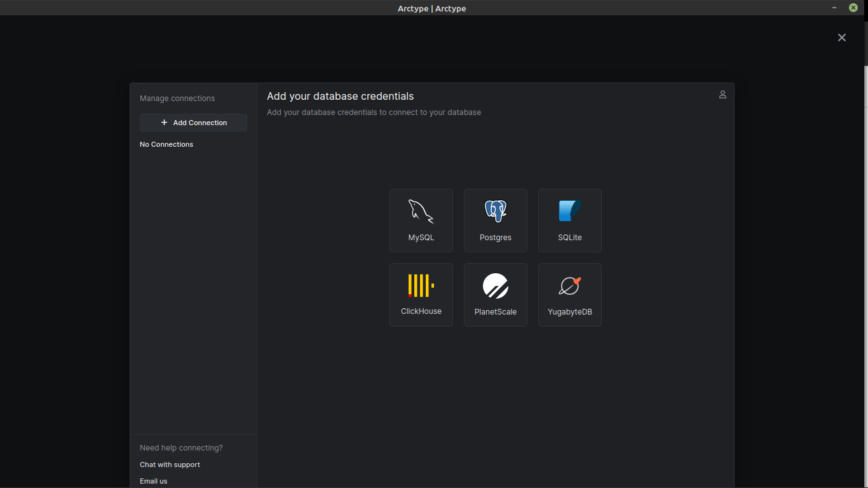Click the Manage connections sidebar heading

177,98
